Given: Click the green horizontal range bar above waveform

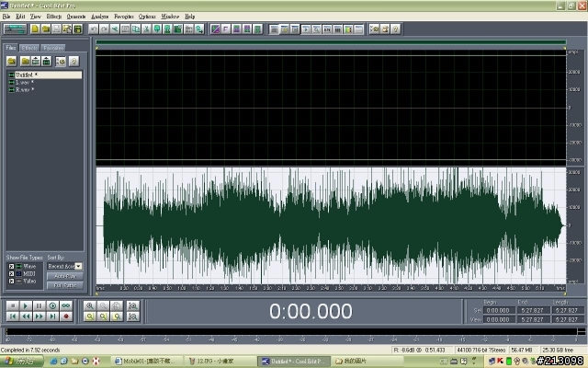Looking at the screenshot, I should point(331,42).
